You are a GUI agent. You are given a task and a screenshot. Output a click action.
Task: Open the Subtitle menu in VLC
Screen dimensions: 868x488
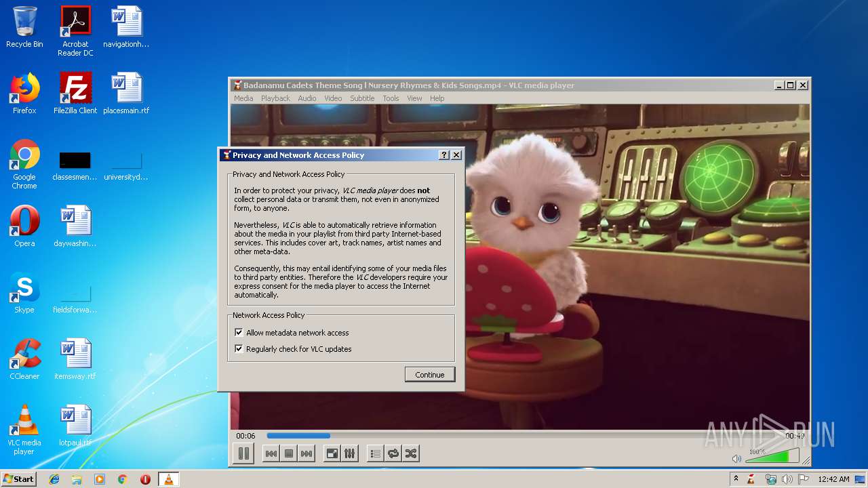[x=362, y=98]
